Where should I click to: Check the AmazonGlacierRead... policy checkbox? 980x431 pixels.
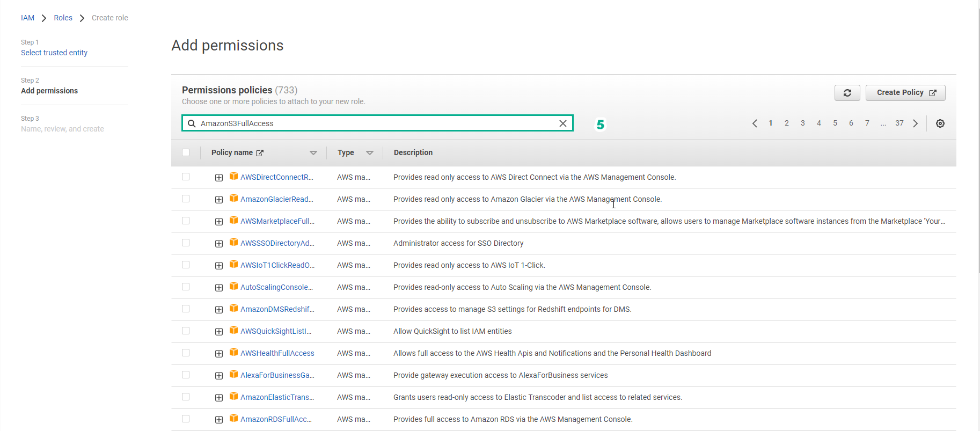[x=186, y=199]
